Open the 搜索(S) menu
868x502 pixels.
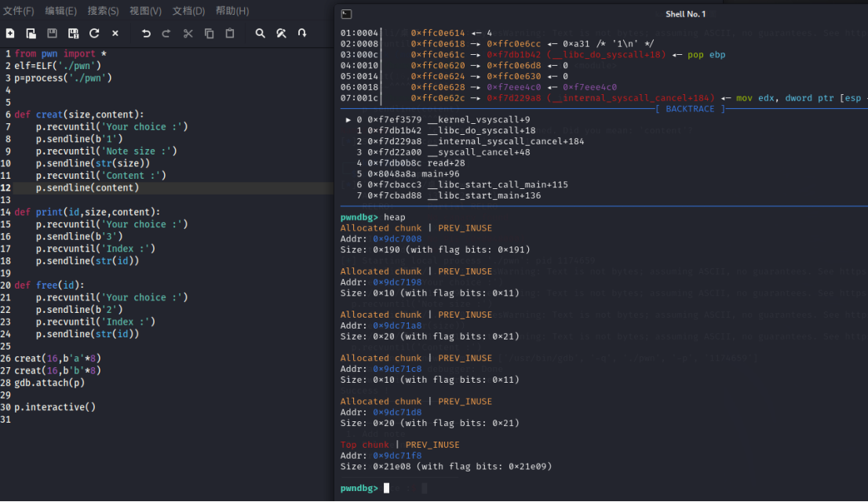click(x=103, y=11)
